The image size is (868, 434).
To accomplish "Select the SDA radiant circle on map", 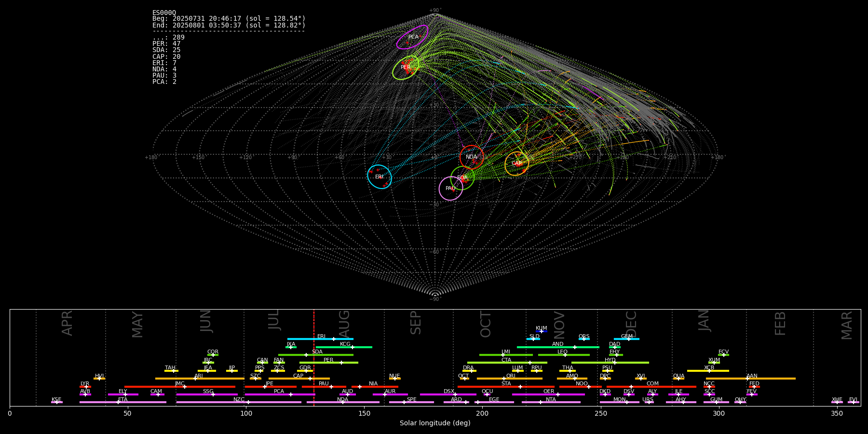I will point(462,177).
